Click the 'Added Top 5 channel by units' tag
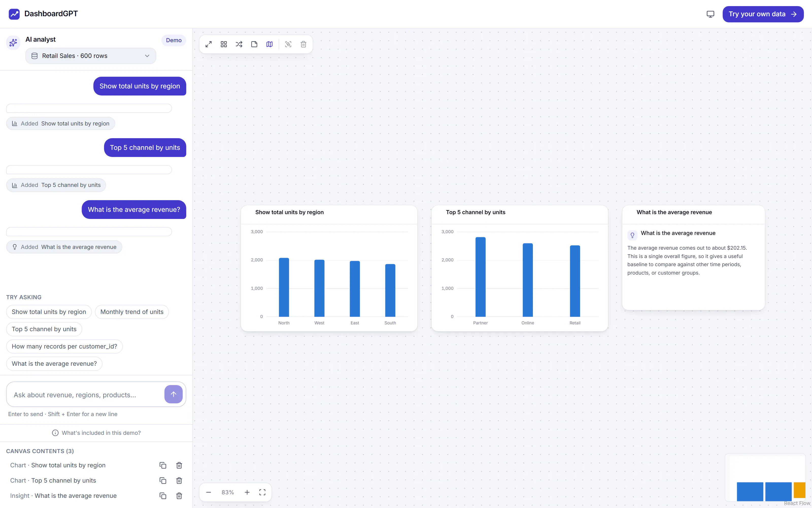 [x=56, y=185]
